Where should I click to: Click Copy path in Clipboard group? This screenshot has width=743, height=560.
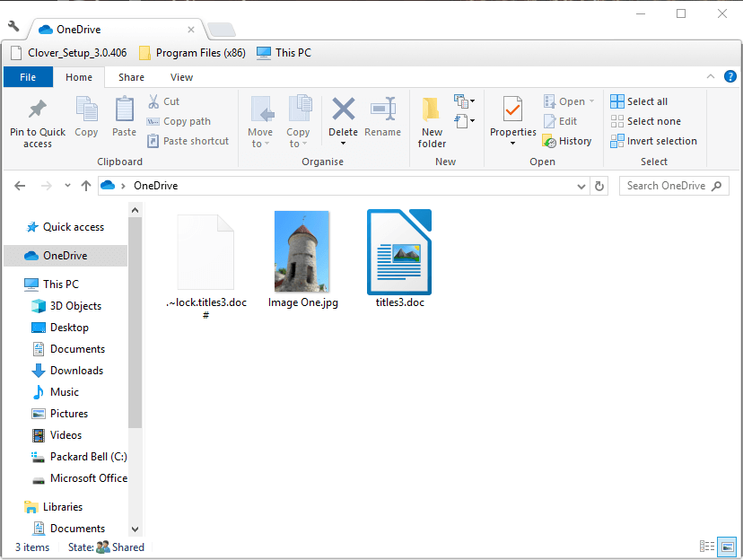point(179,121)
